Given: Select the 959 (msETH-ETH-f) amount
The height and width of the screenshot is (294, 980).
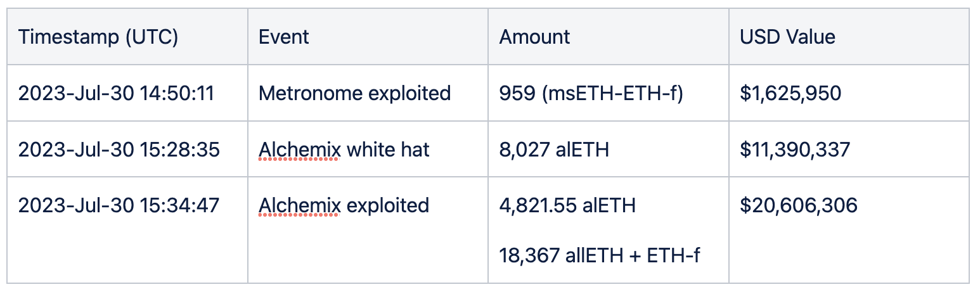Looking at the screenshot, I should point(591,94).
